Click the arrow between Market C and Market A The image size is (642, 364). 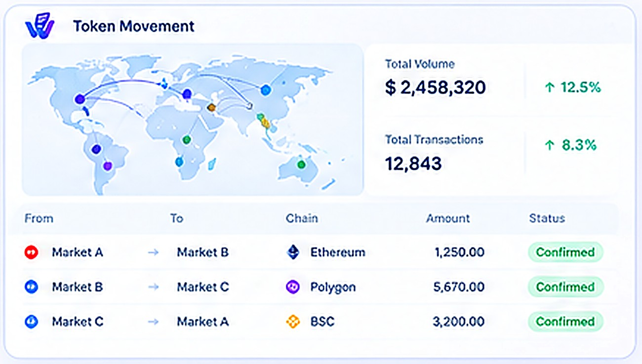tap(154, 322)
